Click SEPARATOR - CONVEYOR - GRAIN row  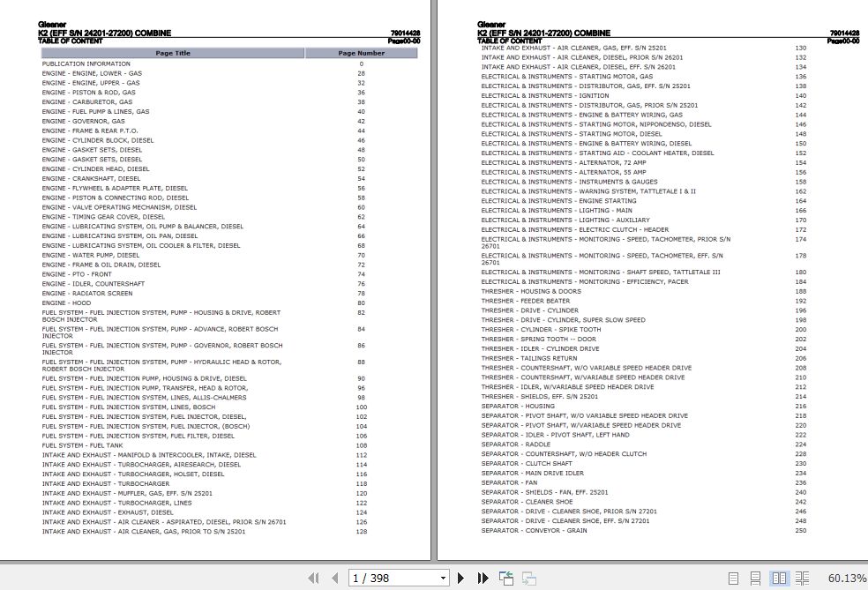(x=535, y=530)
